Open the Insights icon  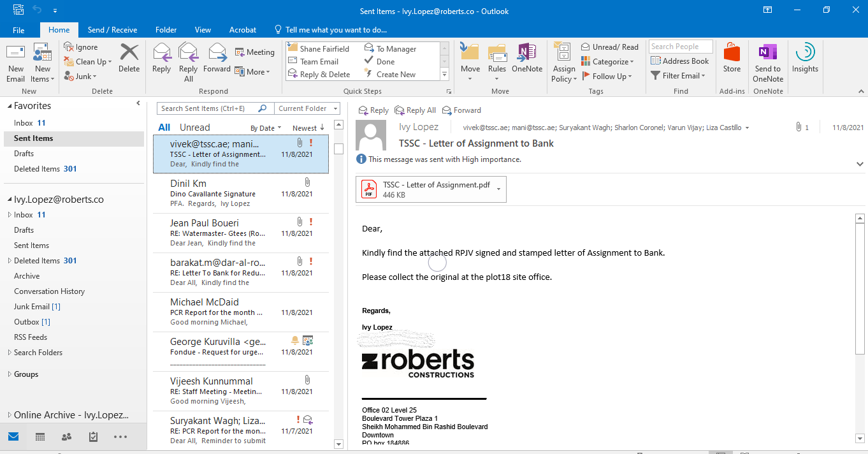tap(805, 52)
